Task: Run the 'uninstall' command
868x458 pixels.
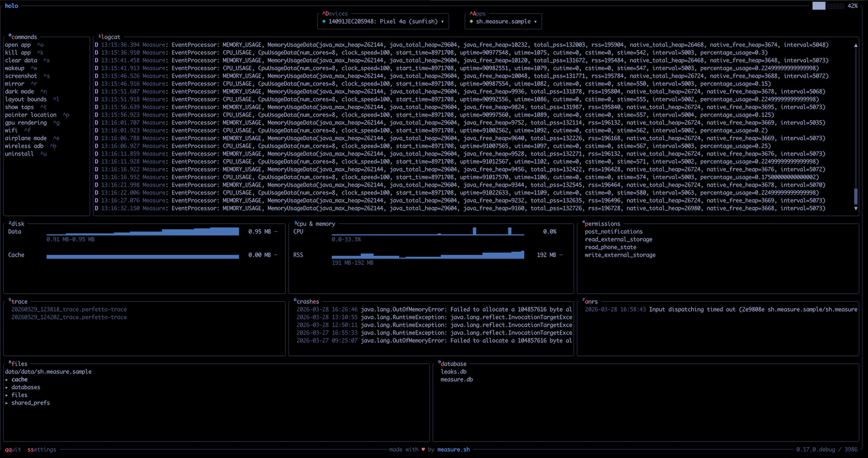Action: pyautogui.click(x=26, y=154)
